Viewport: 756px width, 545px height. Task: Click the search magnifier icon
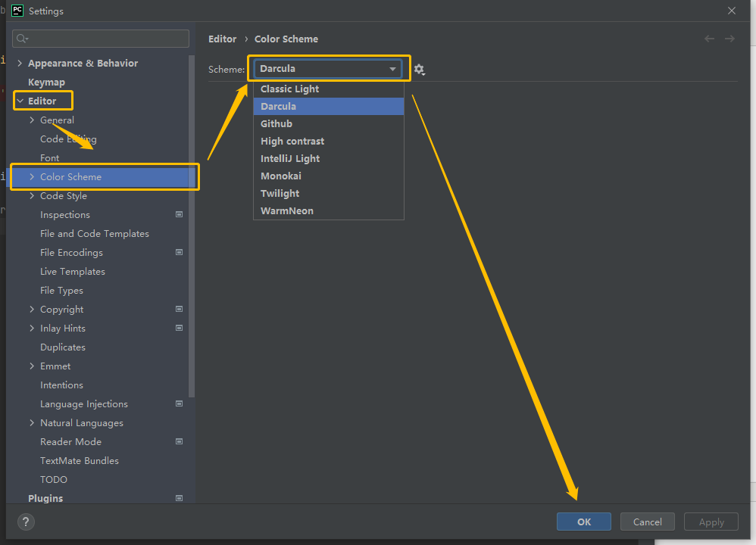pyautogui.click(x=22, y=39)
